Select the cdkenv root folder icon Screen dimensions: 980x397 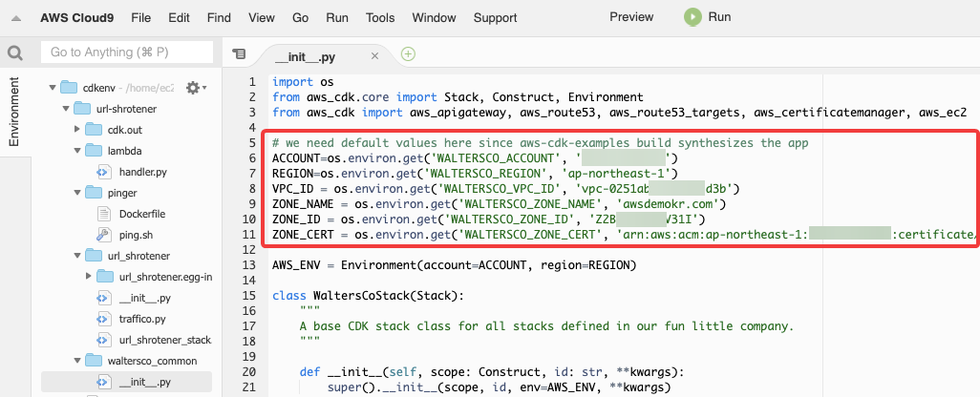click(69, 88)
